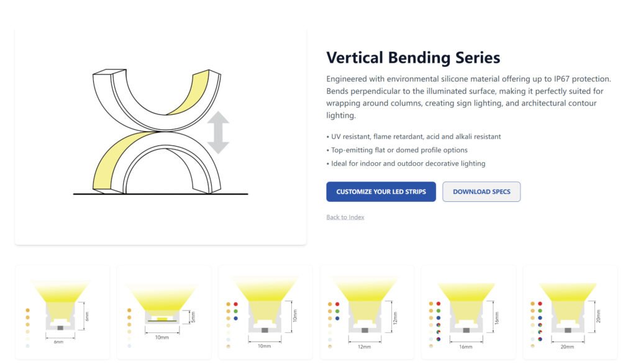636x364 pixels.
Task: Click the red color dot on the 12mm card
Action: [337, 303]
